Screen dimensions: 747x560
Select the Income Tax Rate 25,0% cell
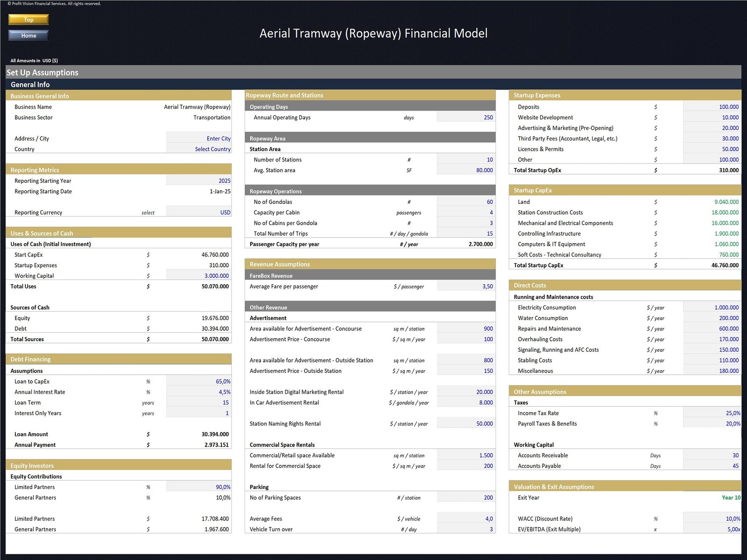click(712, 413)
